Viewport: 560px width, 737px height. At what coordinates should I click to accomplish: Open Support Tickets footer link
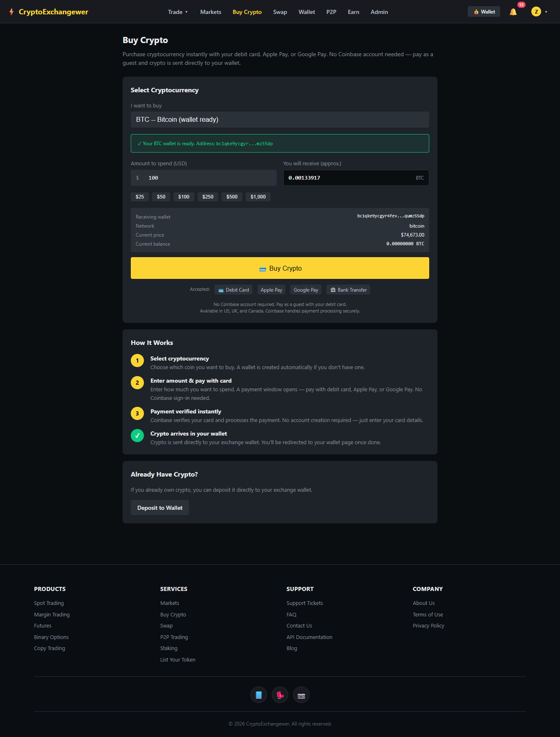(305, 603)
